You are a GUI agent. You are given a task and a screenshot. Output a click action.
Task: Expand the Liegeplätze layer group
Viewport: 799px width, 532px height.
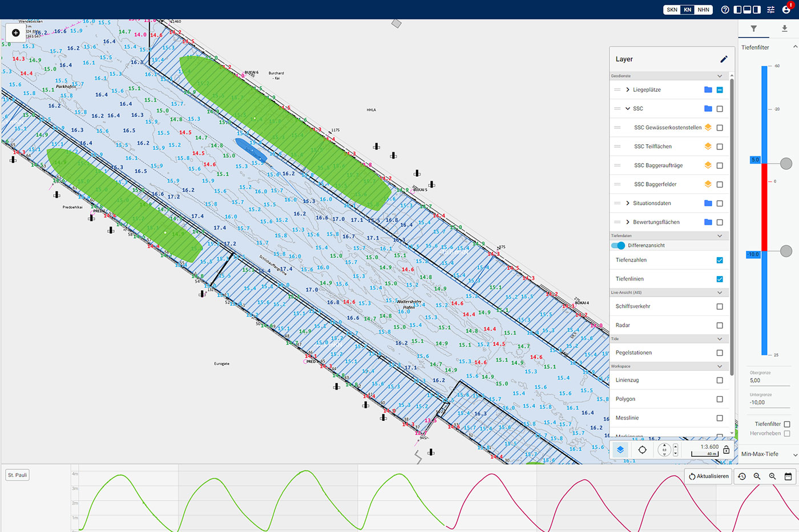(x=628, y=90)
